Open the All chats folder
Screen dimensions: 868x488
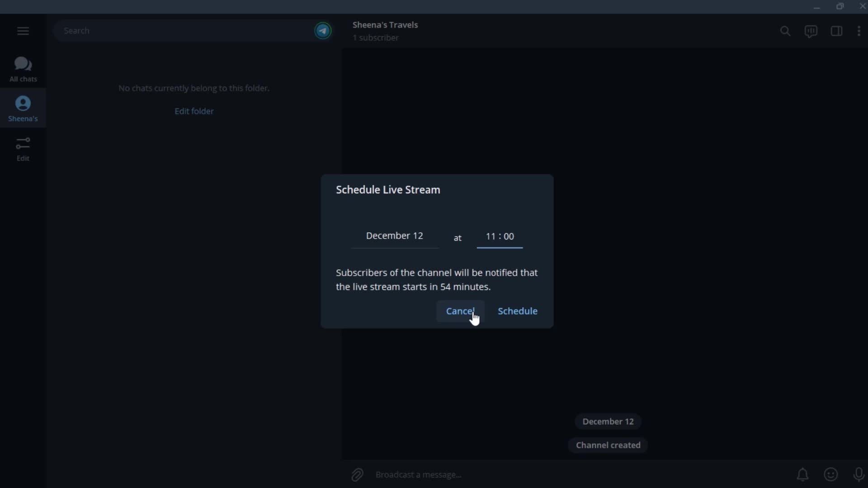tap(23, 69)
